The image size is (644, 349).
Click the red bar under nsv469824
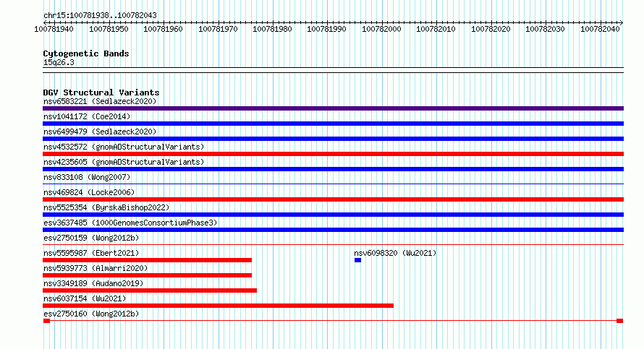[x=333, y=199]
